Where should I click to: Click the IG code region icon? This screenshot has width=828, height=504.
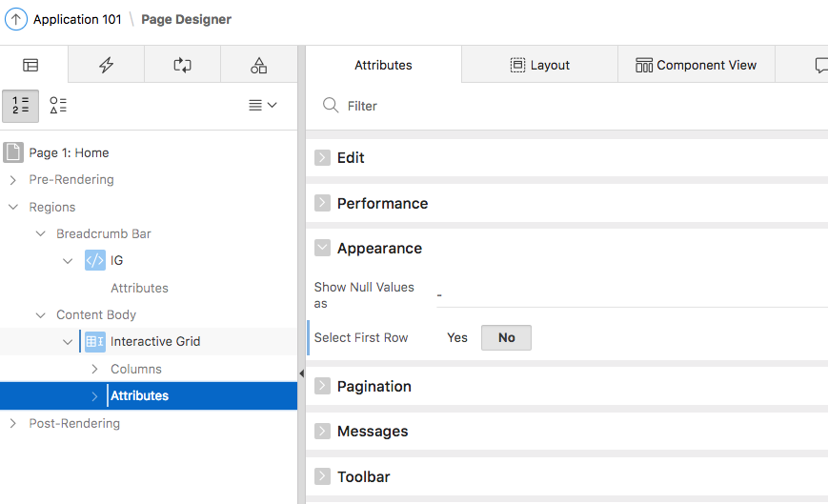tap(95, 260)
